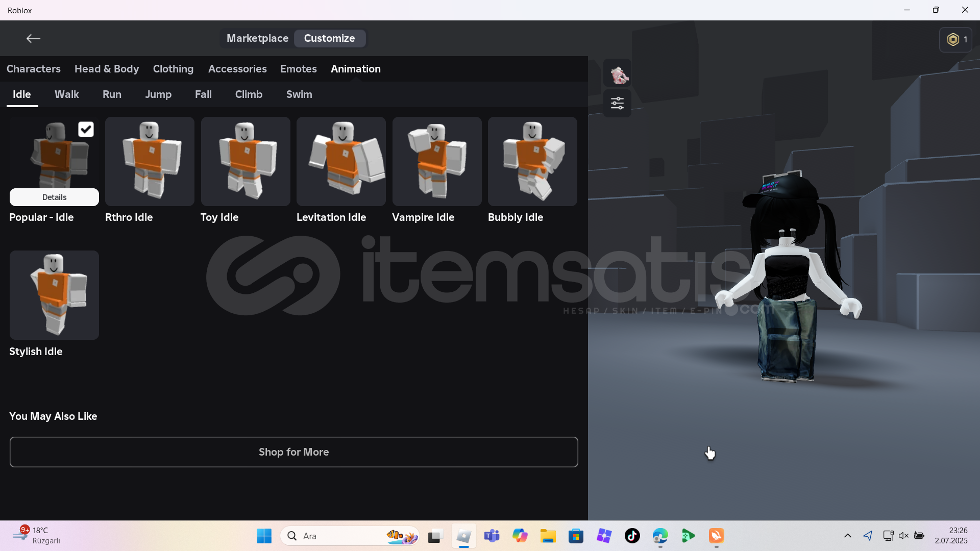Open the Clothing category
Screen dimensions: 980x551
click(173, 69)
